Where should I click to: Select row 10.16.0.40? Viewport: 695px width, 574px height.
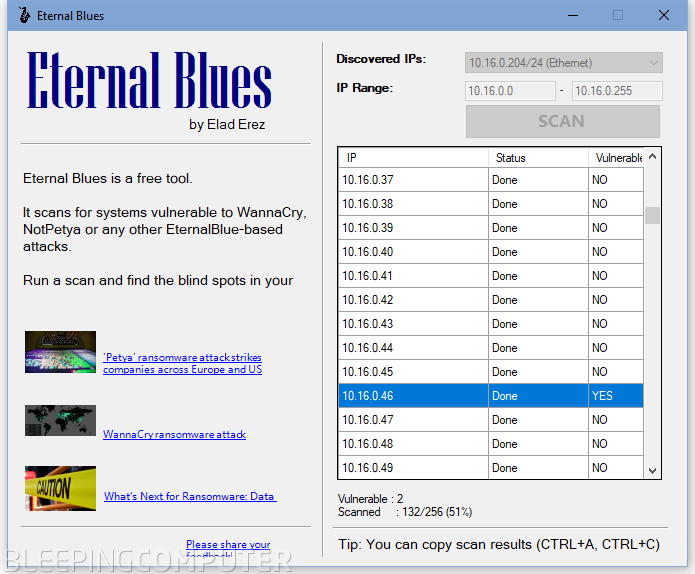pyautogui.click(x=491, y=251)
